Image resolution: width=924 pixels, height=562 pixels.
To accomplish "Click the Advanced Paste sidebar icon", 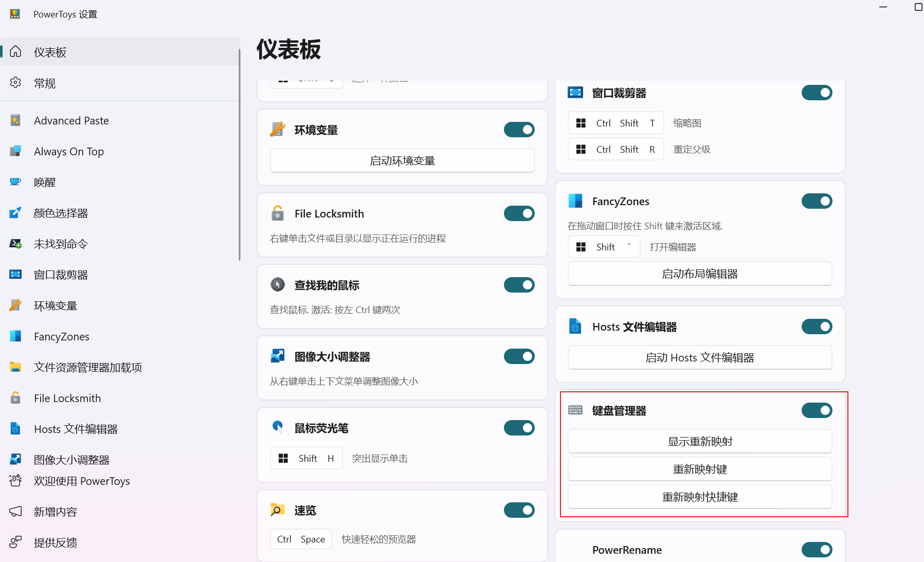I will click(15, 120).
